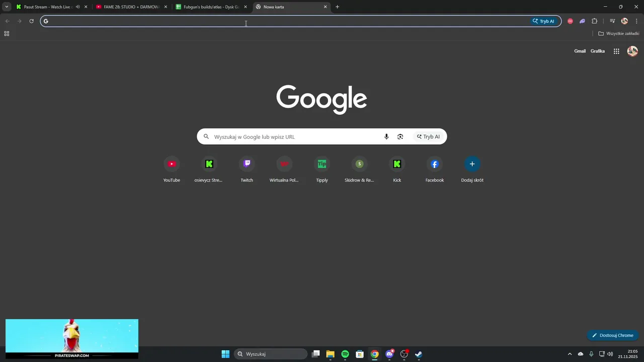Open the Kick shortcut tile
The height and width of the screenshot is (362, 644).
pyautogui.click(x=397, y=170)
